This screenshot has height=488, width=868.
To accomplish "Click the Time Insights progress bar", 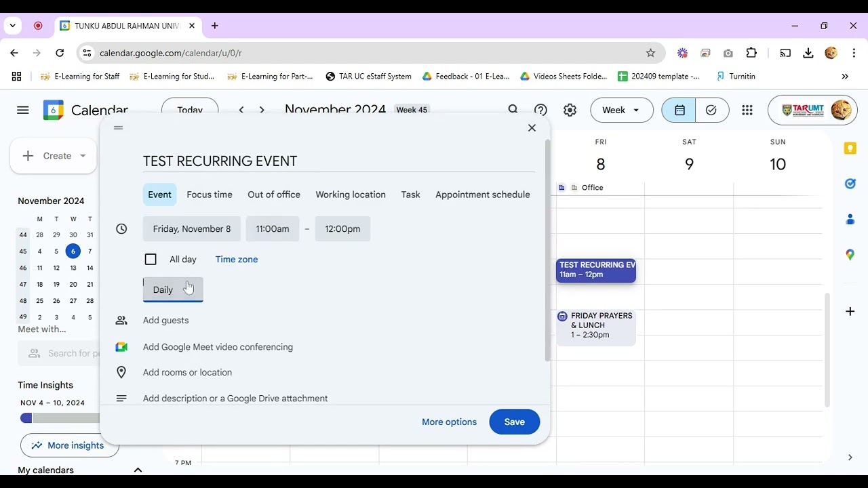I will [x=62, y=418].
